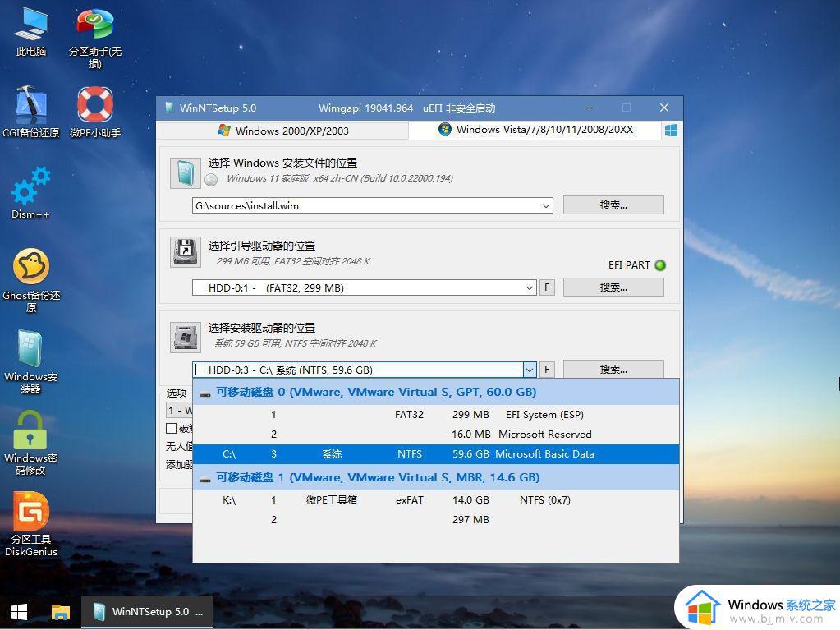
Task: Select 可移动磁盘 1 MBR 14.6 GB header
Action: [436, 477]
